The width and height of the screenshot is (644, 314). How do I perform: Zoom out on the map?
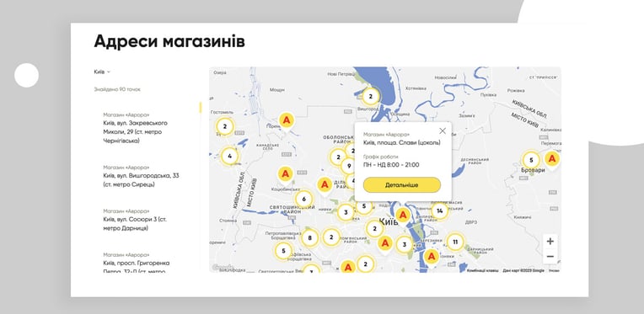pyautogui.click(x=550, y=257)
